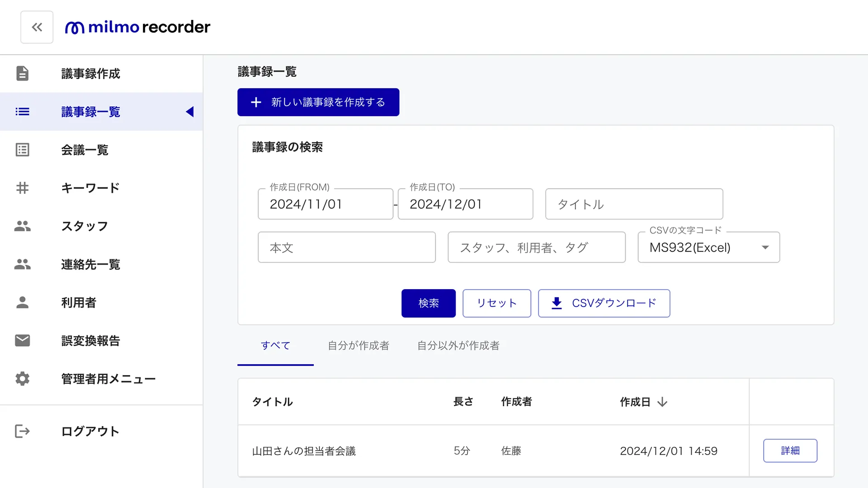868x488 pixels.
Task: Open 詳細 for 山田さんの担当者会議
Action: pyautogui.click(x=790, y=450)
